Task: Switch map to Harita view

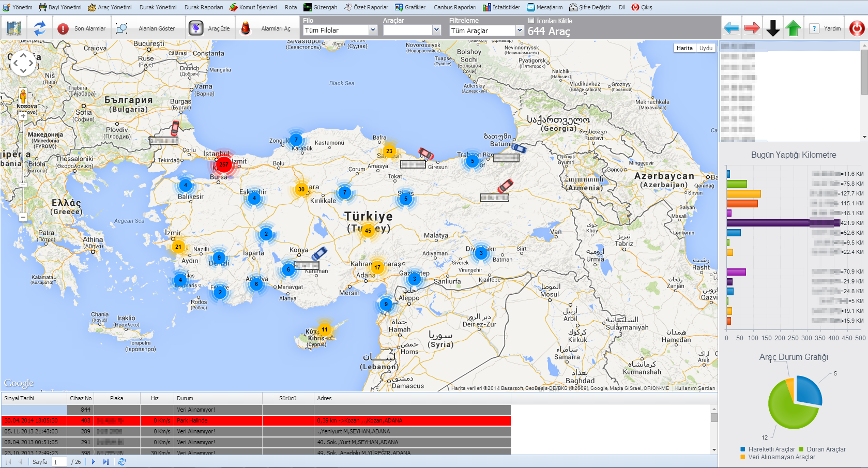Action: (x=684, y=48)
